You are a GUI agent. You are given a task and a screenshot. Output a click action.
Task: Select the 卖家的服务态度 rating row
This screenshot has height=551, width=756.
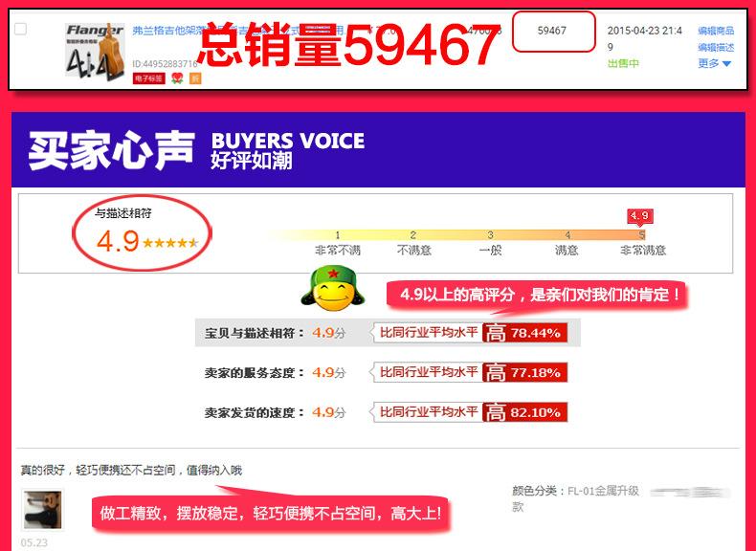[x=386, y=373]
